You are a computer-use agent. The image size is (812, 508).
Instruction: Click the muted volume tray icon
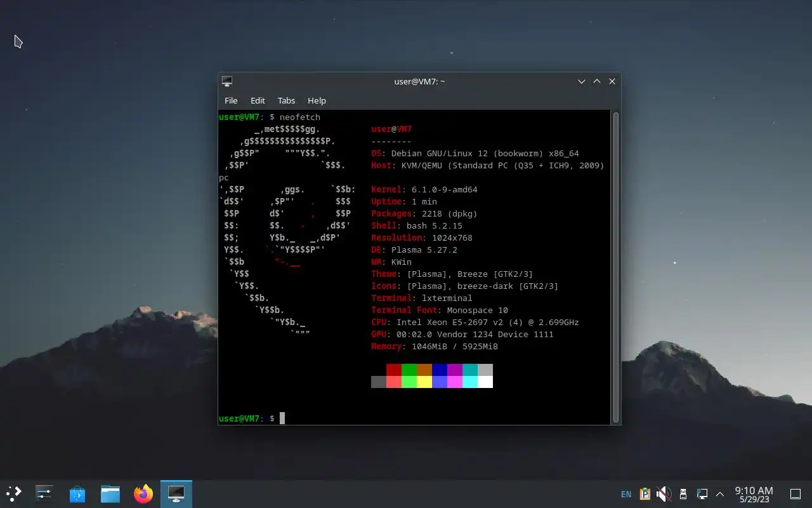[664, 494]
